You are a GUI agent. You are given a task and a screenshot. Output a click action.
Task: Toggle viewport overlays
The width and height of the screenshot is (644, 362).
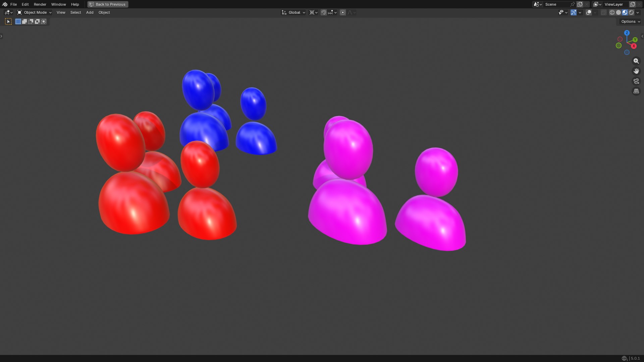pos(589,12)
